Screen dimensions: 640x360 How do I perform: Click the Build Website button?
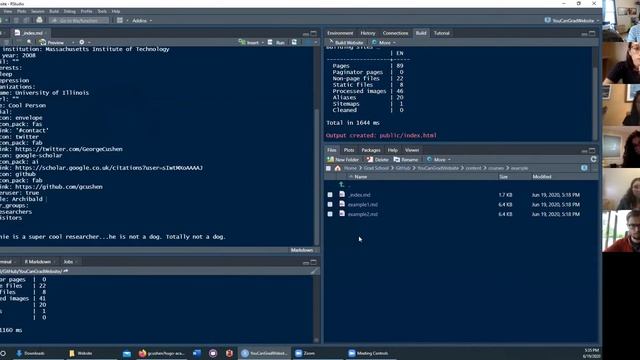pos(345,42)
